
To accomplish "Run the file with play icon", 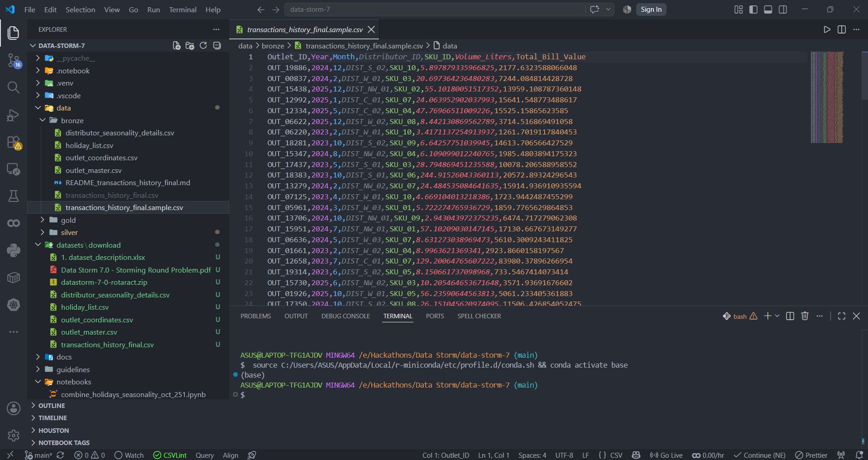I will click(827, 29).
